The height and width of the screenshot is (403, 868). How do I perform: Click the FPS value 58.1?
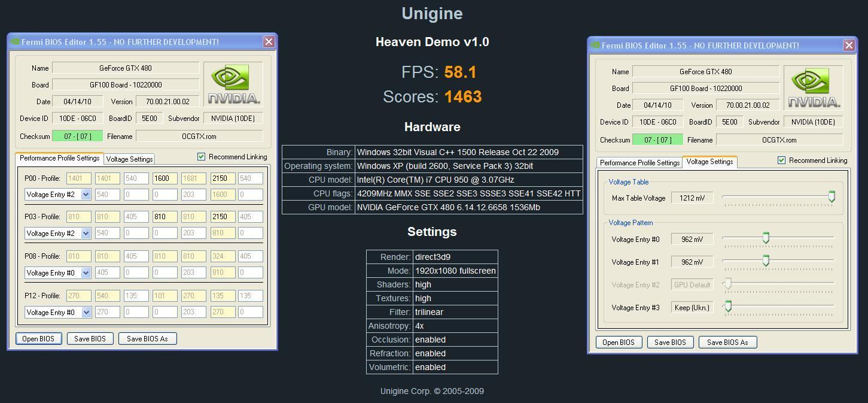(x=461, y=72)
